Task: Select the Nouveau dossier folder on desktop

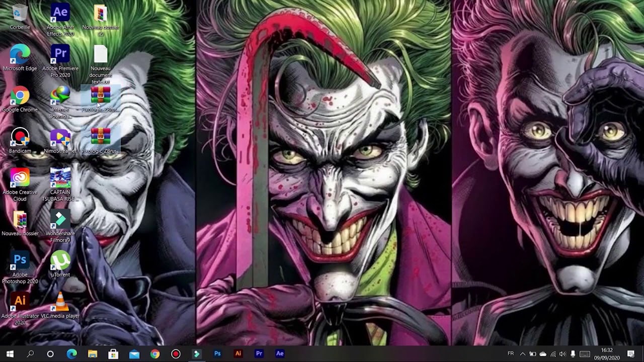Action: click(x=20, y=223)
